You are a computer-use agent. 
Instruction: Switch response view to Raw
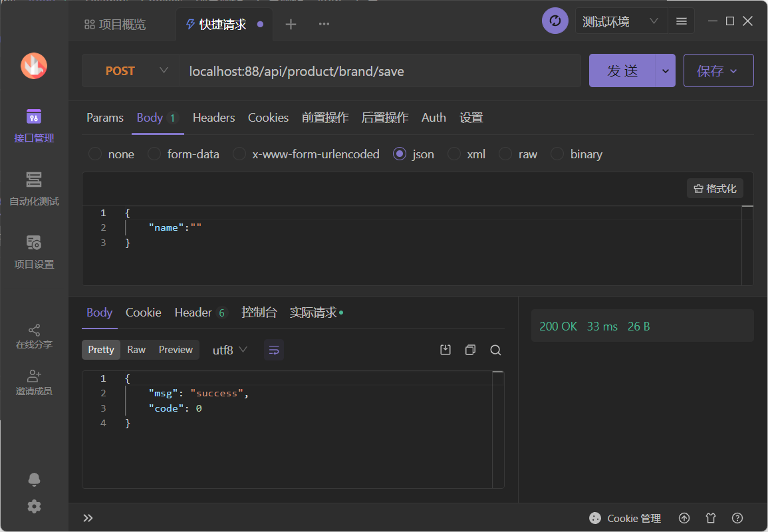[136, 350]
